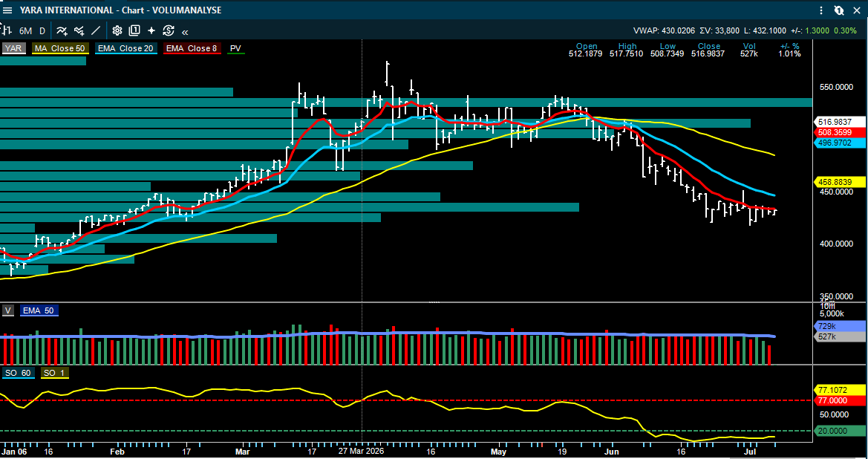Viewport: 868px width, 459px height.
Task: Collapse the toolbar with double chevron
Action: click(x=185, y=31)
